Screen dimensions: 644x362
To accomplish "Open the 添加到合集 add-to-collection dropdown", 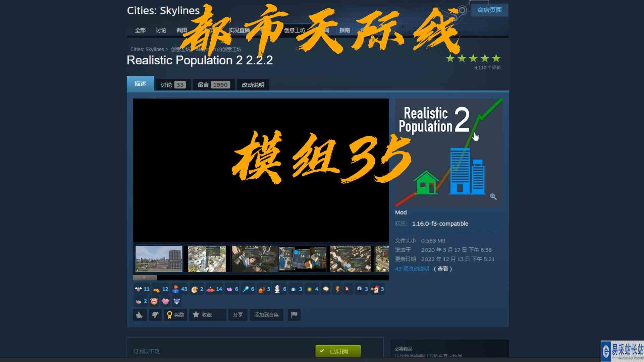I will tap(266, 315).
